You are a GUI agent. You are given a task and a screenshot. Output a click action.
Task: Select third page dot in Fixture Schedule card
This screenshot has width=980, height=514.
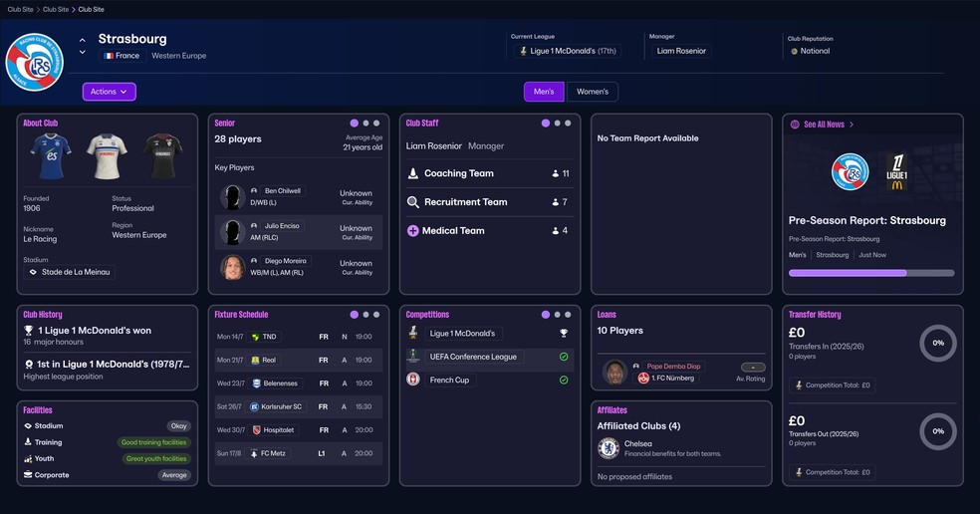(x=376, y=315)
